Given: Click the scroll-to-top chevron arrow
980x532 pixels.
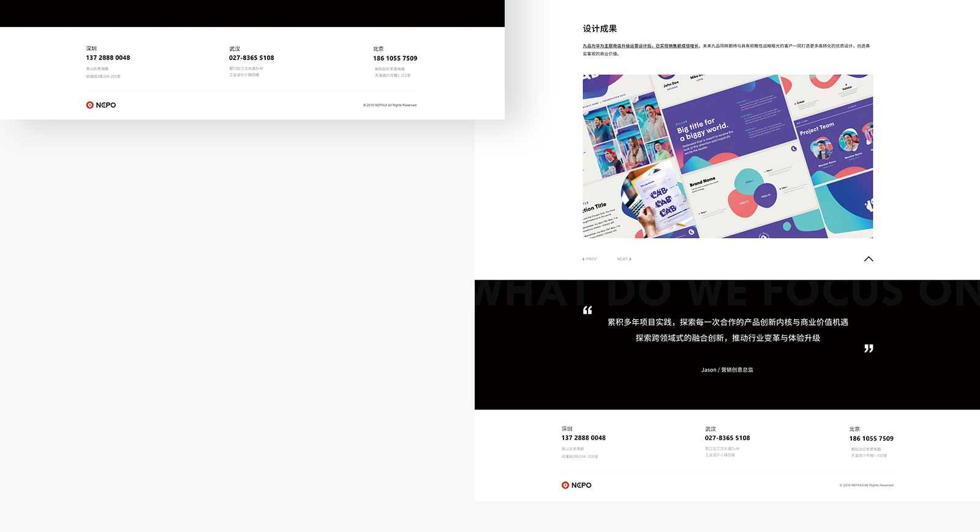Looking at the screenshot, I should tap(868, 259).
